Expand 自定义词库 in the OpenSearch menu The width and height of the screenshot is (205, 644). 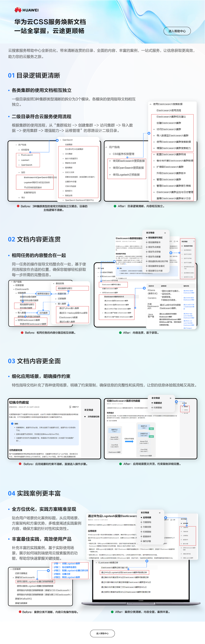point(63,172)
